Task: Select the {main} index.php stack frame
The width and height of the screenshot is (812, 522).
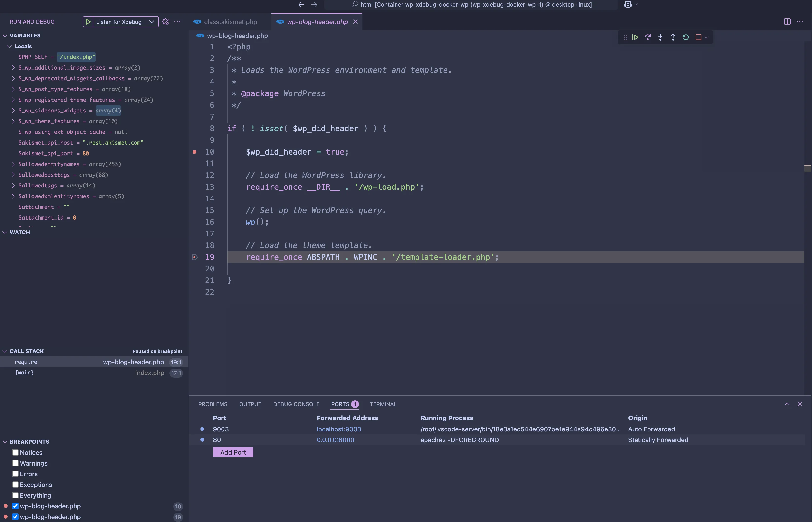Action: click(94, 373)
